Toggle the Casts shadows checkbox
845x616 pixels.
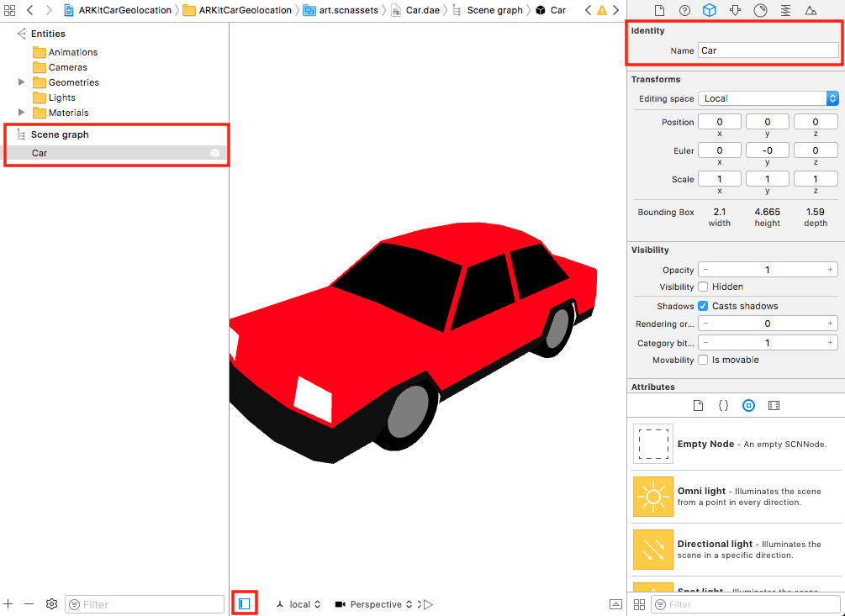702,305
